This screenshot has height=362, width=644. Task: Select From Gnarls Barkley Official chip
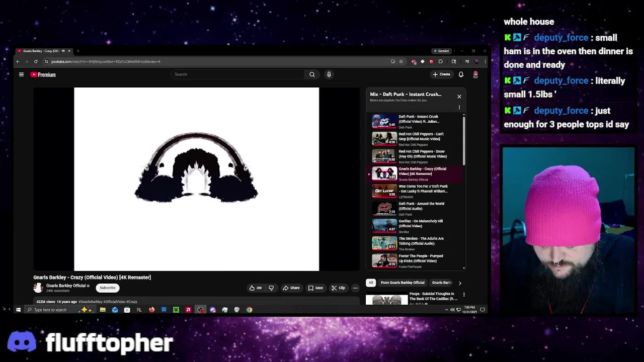pos(403,283)
